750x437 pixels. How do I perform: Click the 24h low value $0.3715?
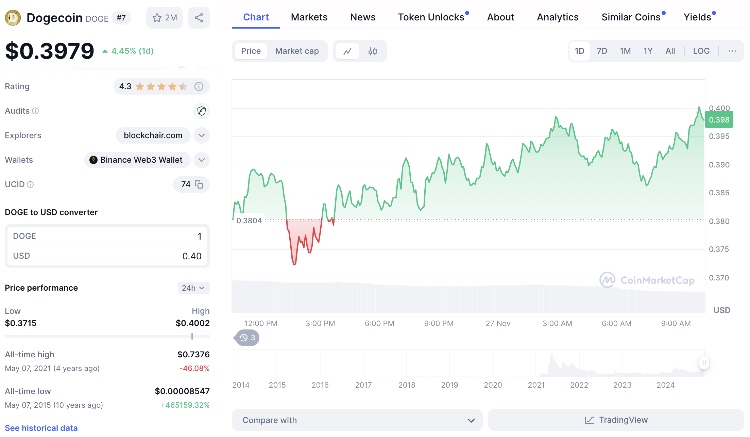pos(21,323)
